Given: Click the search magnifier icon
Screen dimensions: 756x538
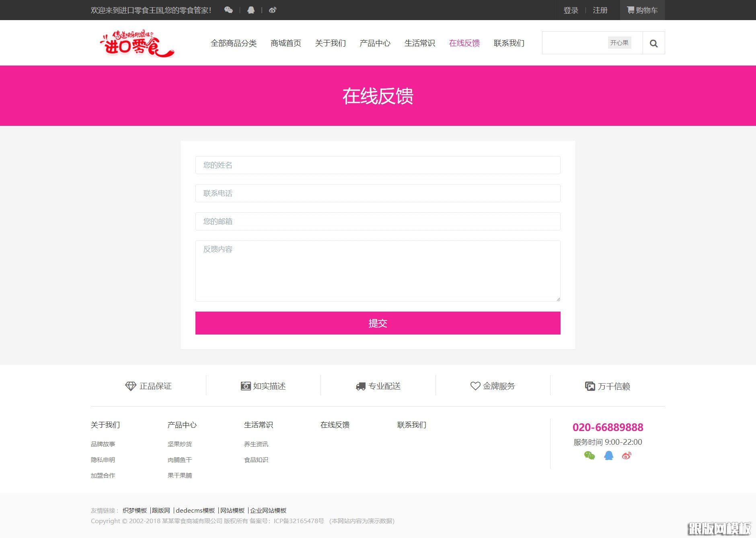Looking at the screenshot, I should pyautogui.click(x=653, y=43).
